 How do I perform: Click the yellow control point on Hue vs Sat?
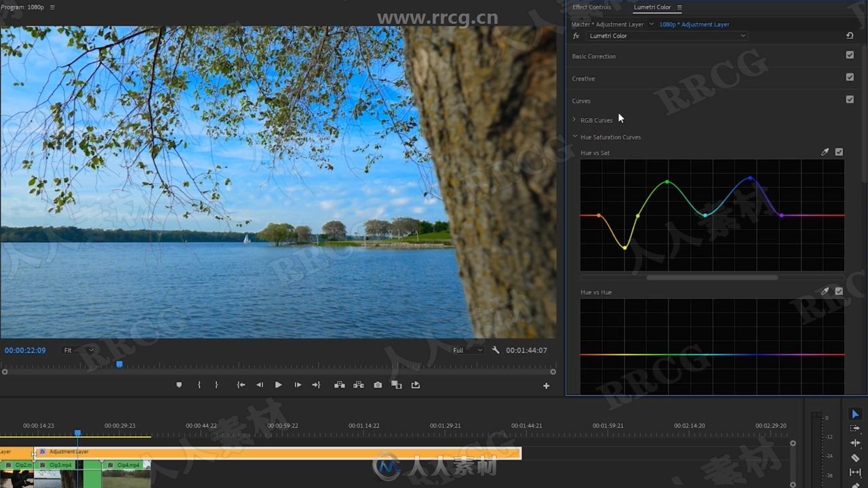tap(625, 248)
